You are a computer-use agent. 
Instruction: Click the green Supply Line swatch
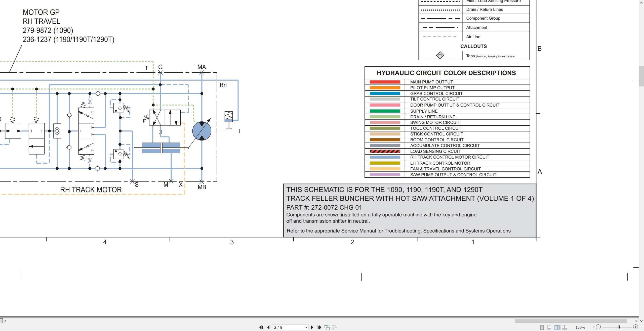[385, 111]
